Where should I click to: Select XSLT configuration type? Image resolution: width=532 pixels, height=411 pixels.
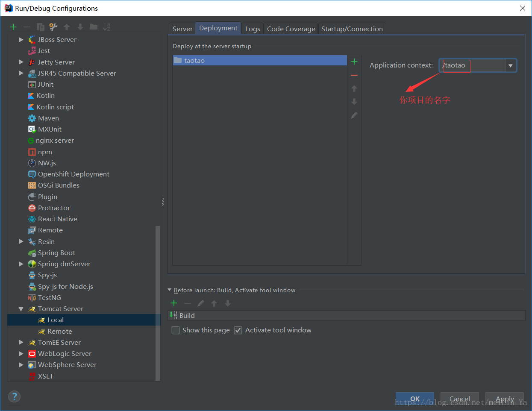pyautogui.click(x=41, y=376)
